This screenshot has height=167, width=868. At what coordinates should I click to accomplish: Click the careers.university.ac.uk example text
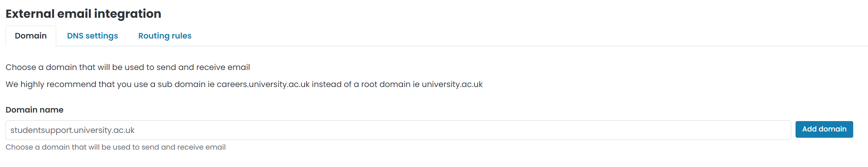point(263,84)
